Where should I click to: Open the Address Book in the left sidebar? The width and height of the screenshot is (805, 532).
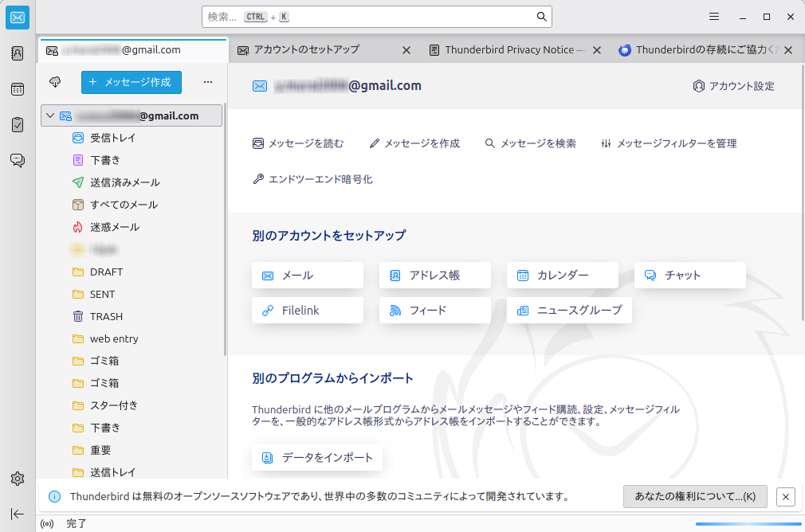coord(18,53)
